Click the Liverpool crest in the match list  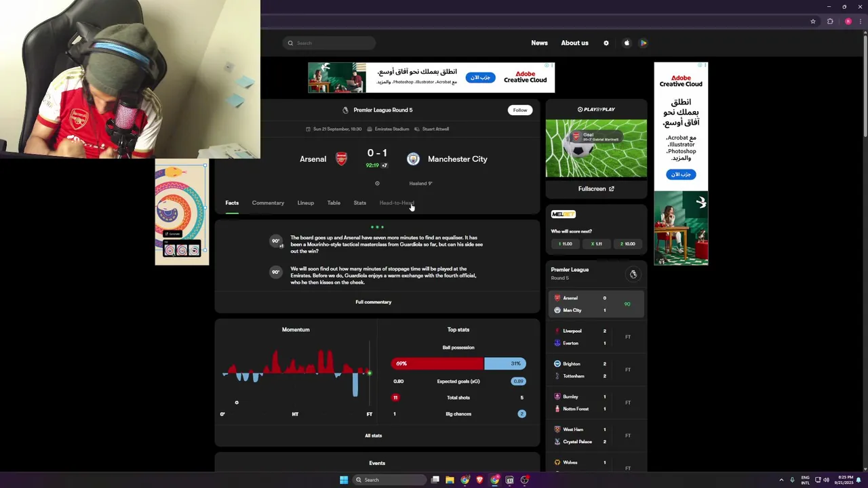click(557, 331)
